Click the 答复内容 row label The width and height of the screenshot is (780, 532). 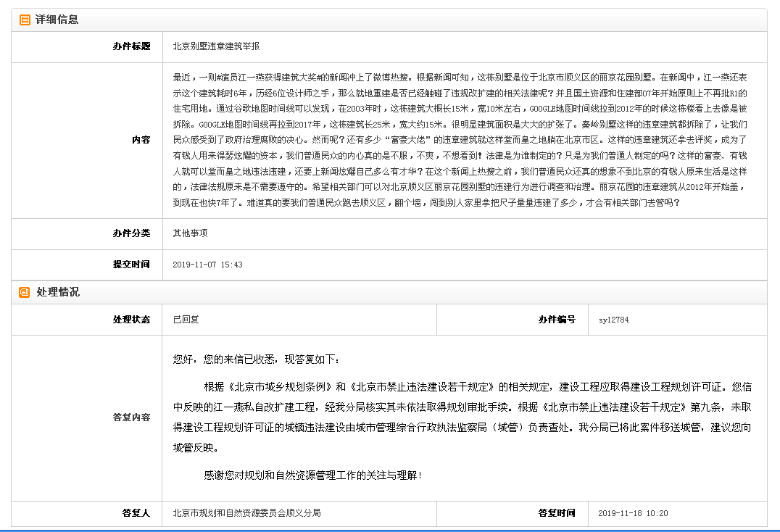click(x=131, y=417)
